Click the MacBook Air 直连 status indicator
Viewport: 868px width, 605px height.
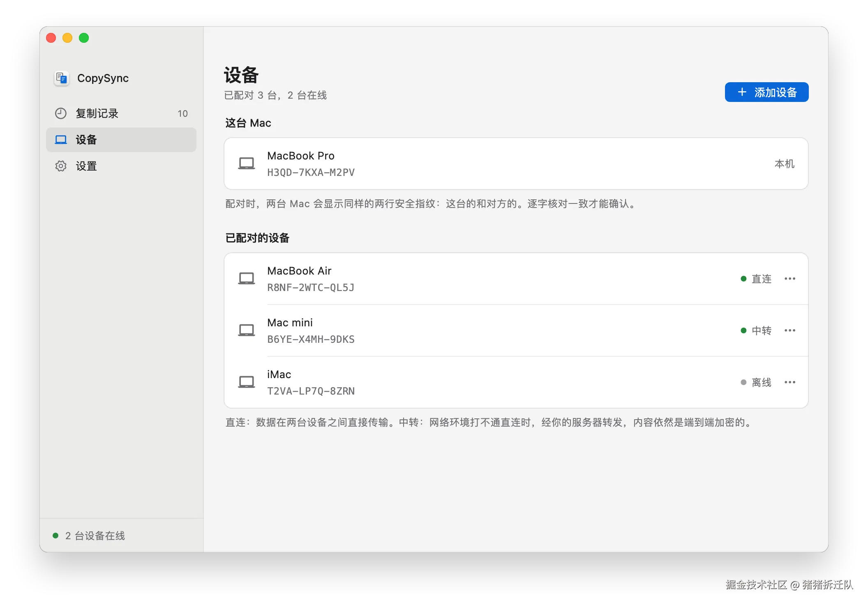(756, 279)
